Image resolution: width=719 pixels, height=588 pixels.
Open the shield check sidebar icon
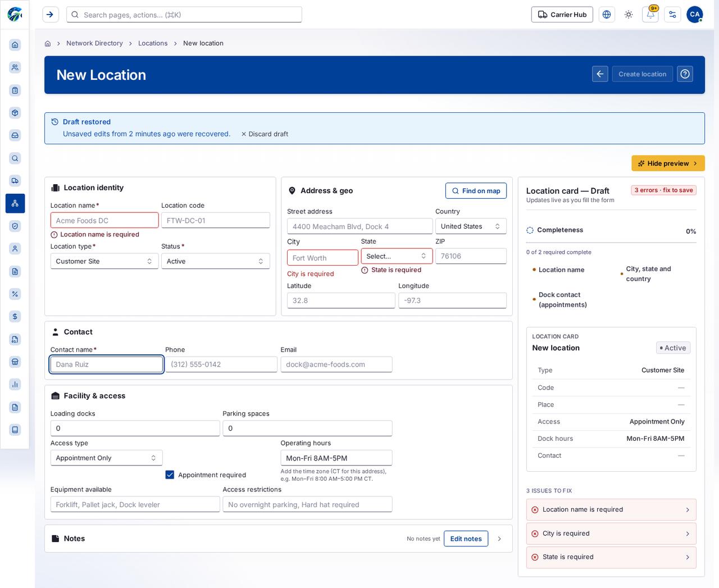pyautogui.click(x=15, y=226)
